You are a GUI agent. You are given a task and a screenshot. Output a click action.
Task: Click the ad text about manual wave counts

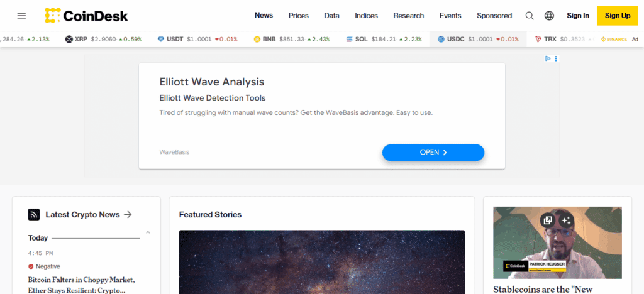(296, 112)
